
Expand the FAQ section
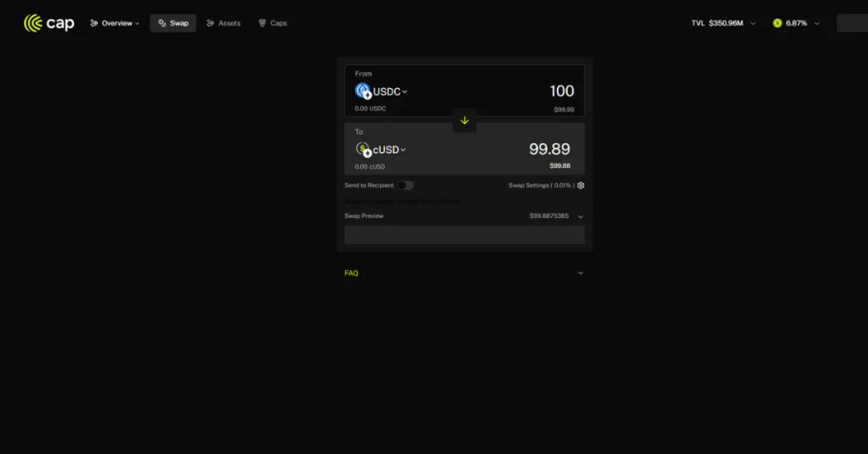click(581, 273)
